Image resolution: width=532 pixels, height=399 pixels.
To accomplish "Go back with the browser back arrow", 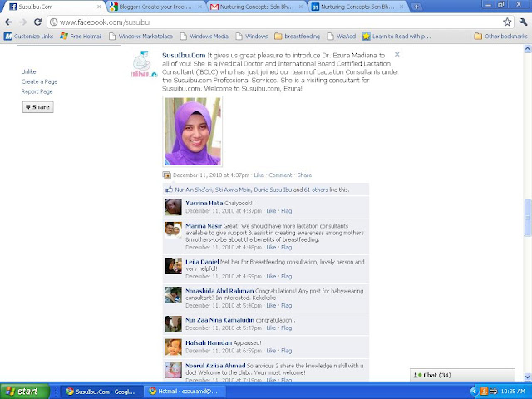I will (x=8, y=22).
